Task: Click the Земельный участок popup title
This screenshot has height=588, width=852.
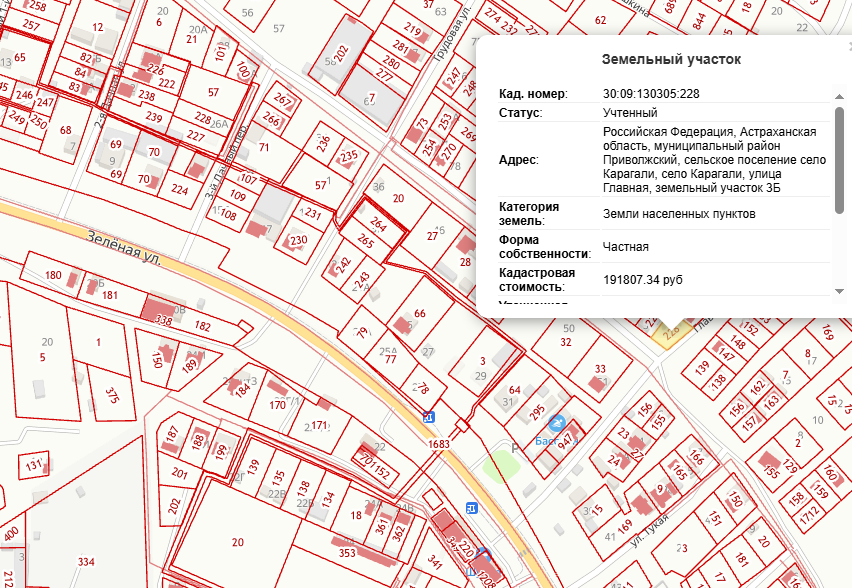Action: click(x=671, y=60)
